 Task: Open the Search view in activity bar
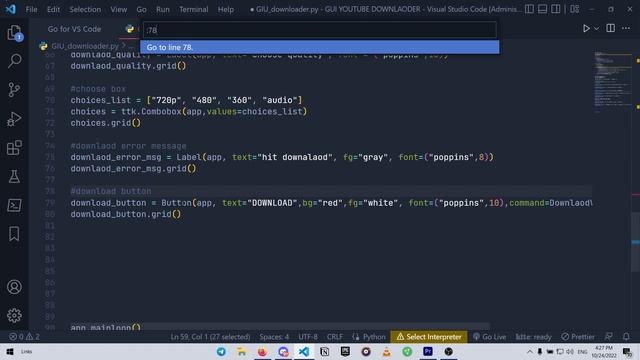pos(14,61)
